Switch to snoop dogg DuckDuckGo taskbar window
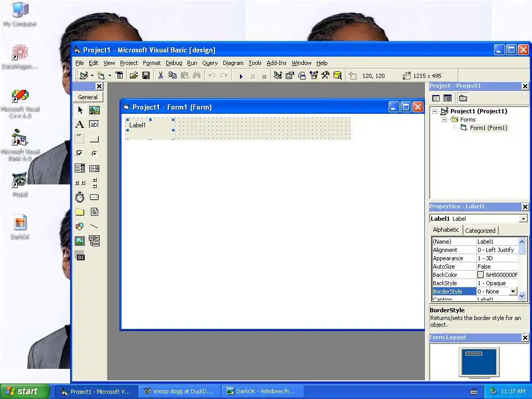 pos(179,391)
